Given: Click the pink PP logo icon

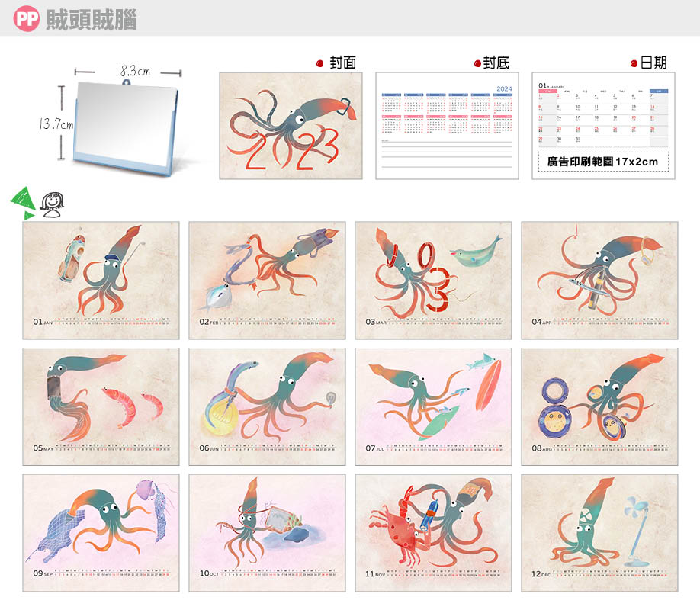Looking at the screenshot, I should 26,19.
